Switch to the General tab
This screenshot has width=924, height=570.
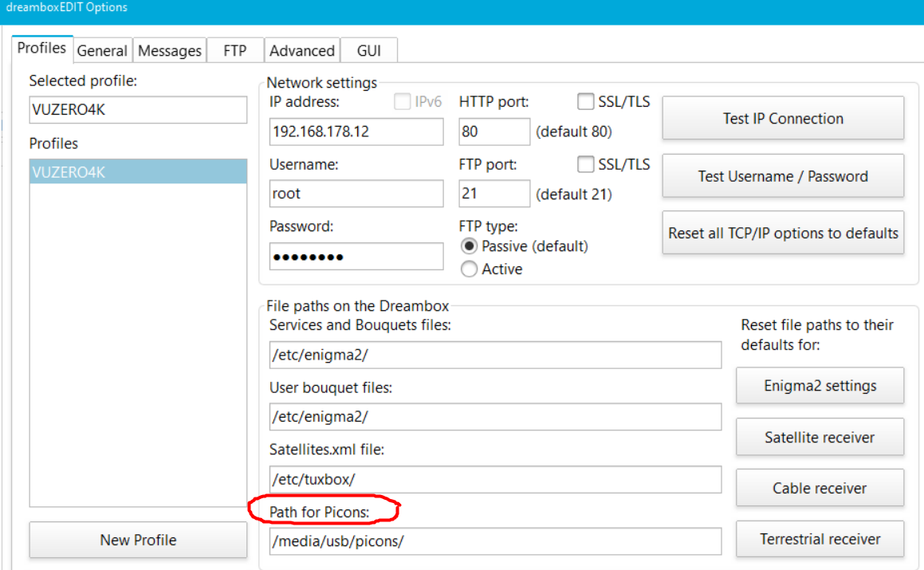[102, 51]
